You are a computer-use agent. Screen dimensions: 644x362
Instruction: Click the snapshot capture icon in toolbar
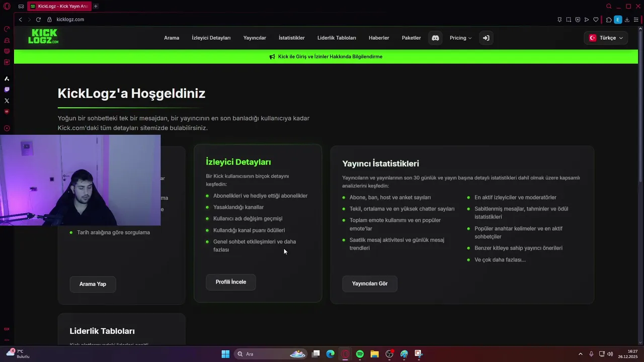pos(569,20)
